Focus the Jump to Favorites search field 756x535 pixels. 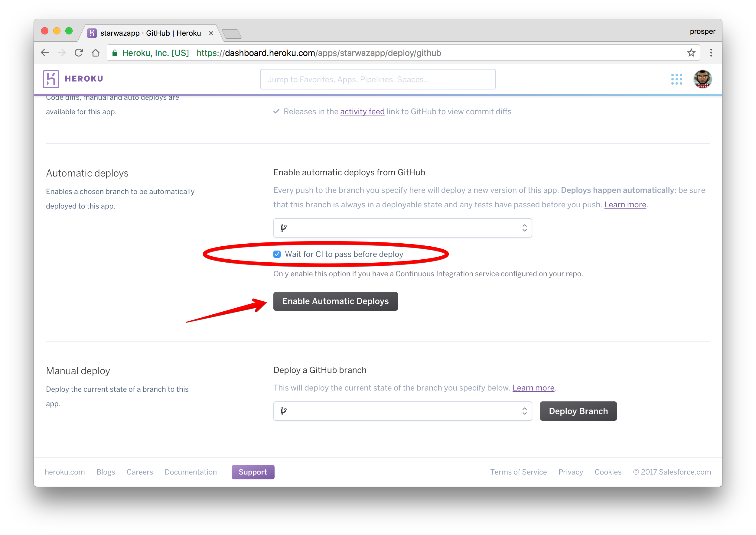378,79
